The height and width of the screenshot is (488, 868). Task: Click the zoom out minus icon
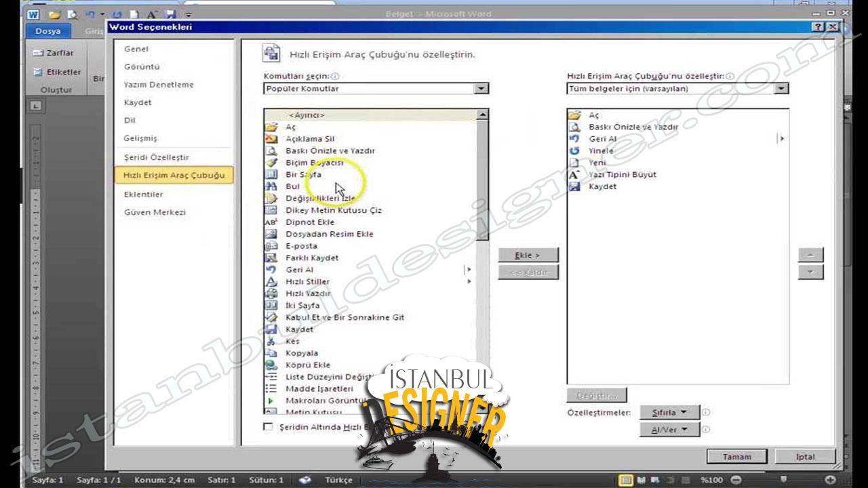click(x=736, y=480)
